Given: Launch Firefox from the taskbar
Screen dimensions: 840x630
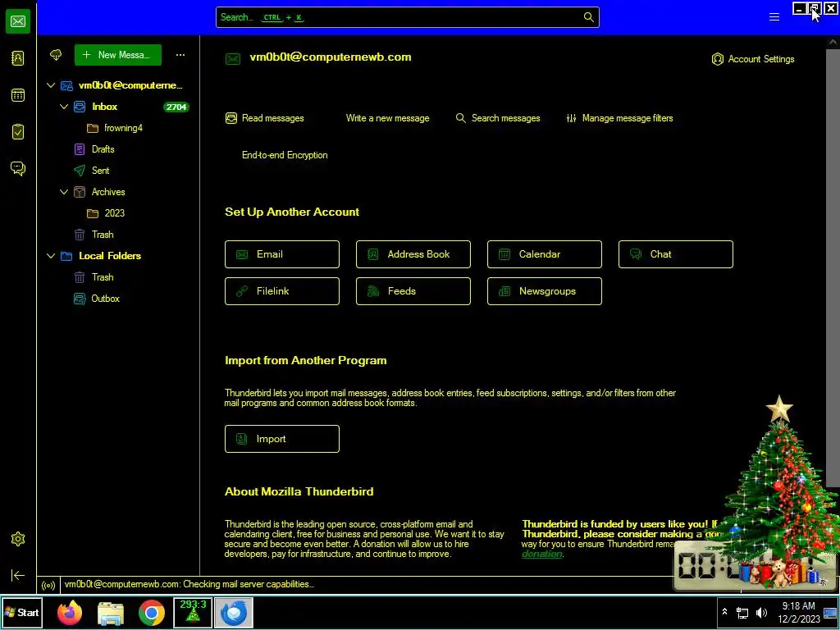Looking at the screenshot, I should [70, 612].
